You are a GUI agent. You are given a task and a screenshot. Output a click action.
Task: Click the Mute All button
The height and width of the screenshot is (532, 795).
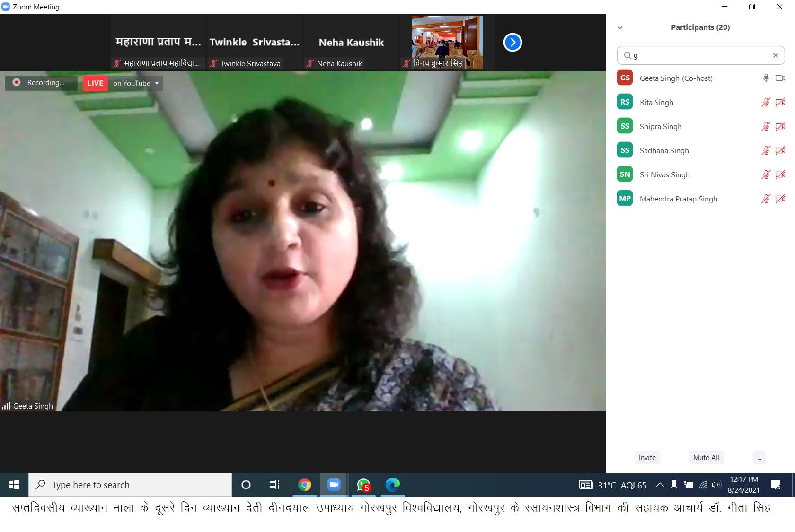coord(706,458)
